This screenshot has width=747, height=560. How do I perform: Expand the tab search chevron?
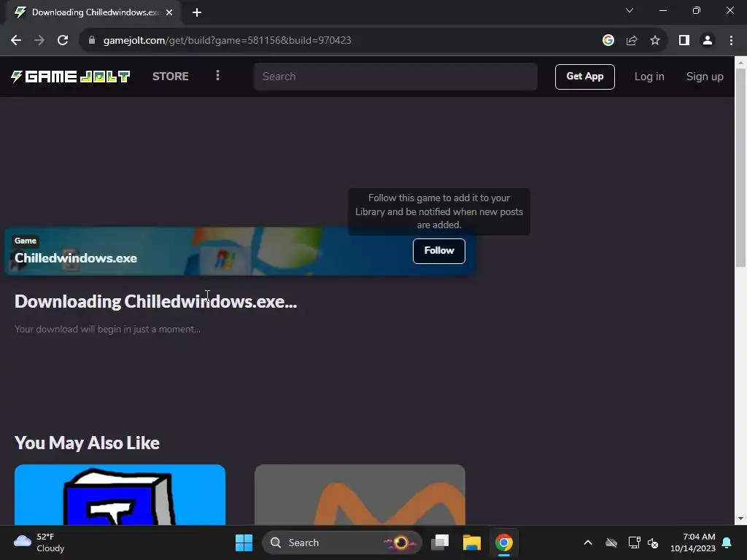(630, 10)
